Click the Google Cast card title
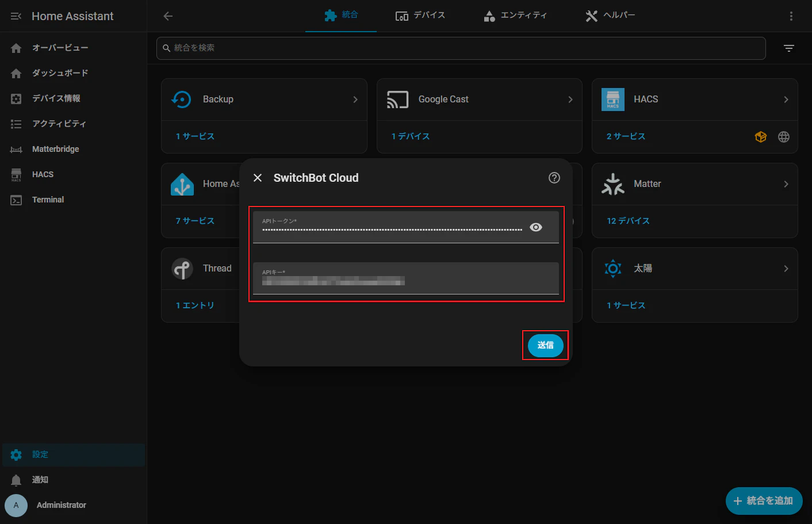The image size is (812, 524). (443, 100)
